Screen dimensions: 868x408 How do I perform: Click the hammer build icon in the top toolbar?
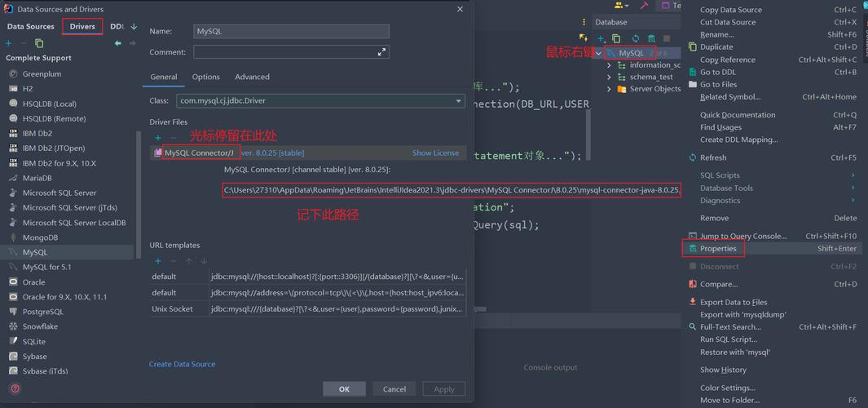(644, 5)
